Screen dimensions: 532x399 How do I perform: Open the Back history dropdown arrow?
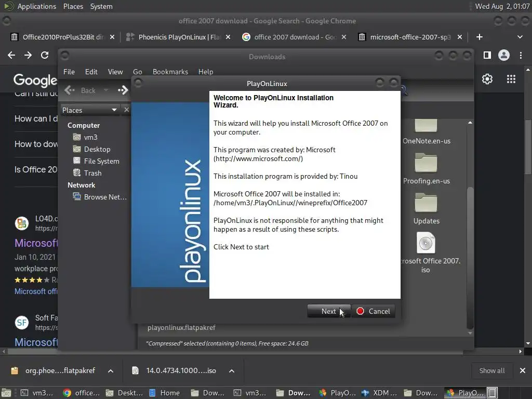coord(106,90)
